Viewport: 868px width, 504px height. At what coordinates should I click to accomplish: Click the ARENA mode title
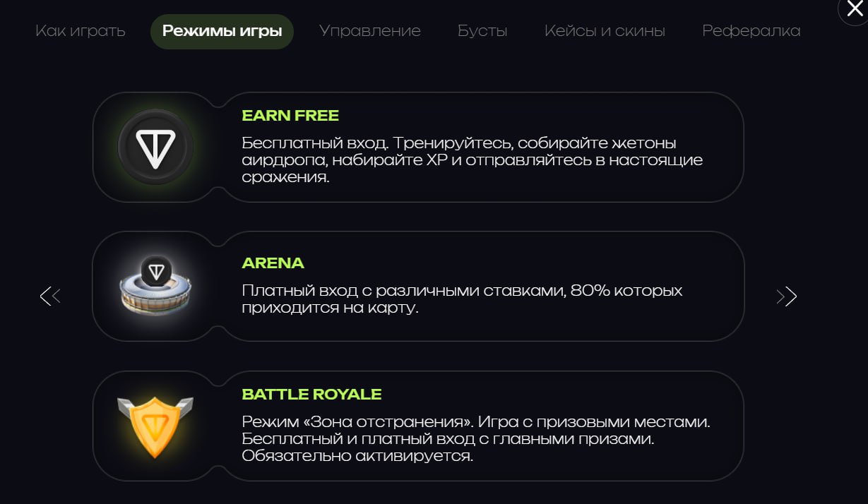273,263
